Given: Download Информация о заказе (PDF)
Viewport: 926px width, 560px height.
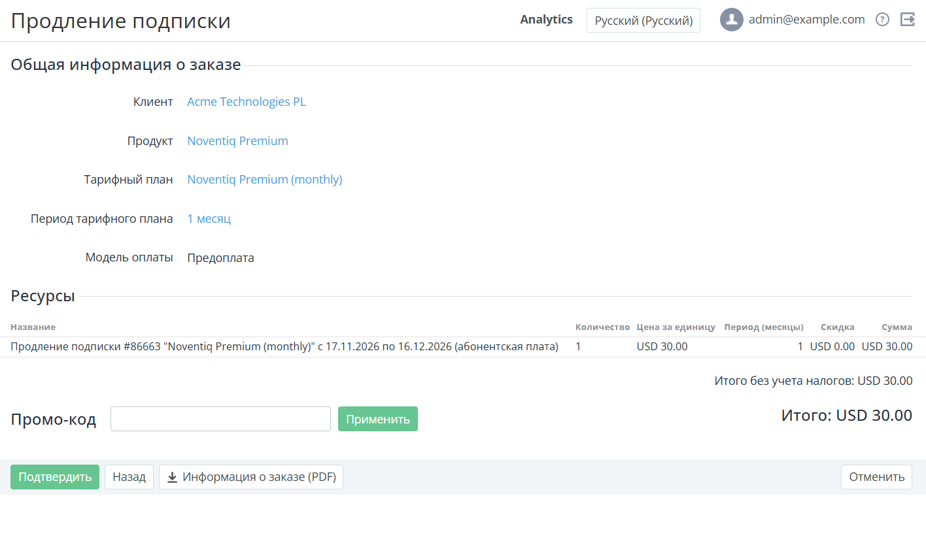Looking at the screenshot, I should point(251,477).
